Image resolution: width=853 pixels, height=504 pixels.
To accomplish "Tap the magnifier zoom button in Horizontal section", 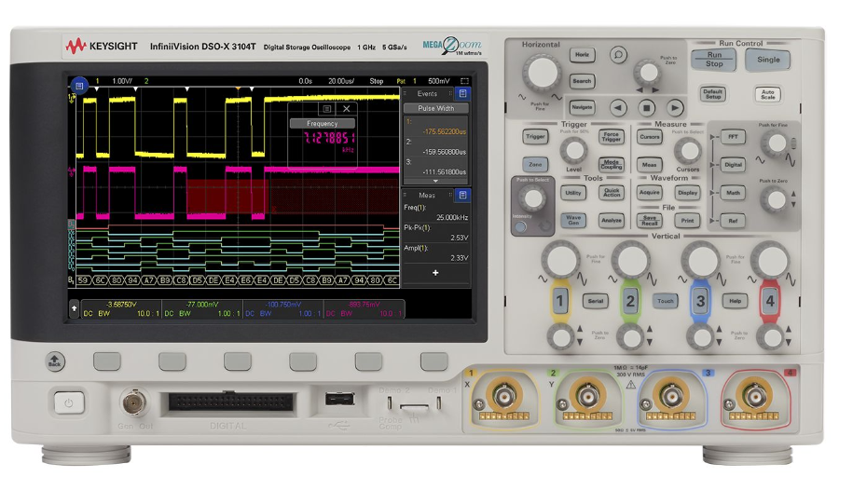I will point(618,55).
